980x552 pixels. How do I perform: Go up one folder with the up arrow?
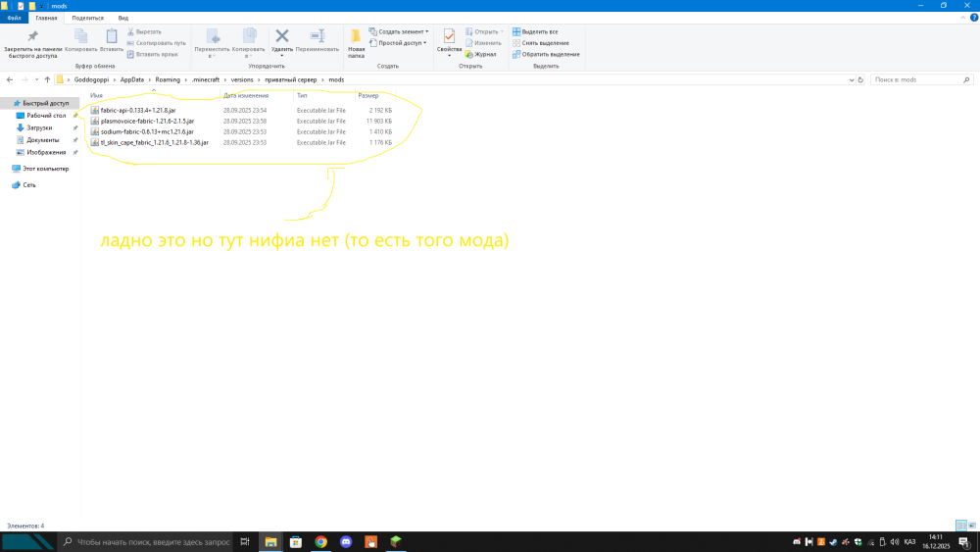(47, 80)
